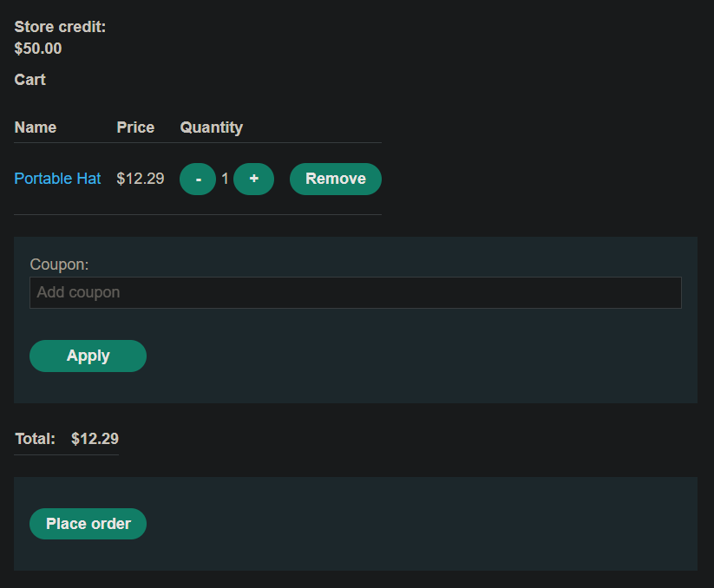
Task: Remove Portable Hat from the cart
Action: [x=336, y=179]
